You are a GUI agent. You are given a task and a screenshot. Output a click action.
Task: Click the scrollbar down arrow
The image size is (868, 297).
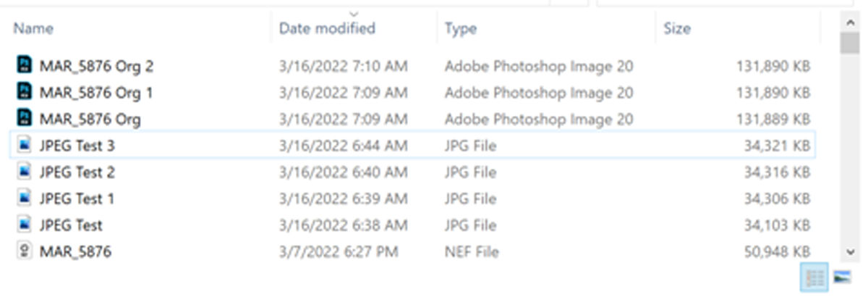click(850, 251)
